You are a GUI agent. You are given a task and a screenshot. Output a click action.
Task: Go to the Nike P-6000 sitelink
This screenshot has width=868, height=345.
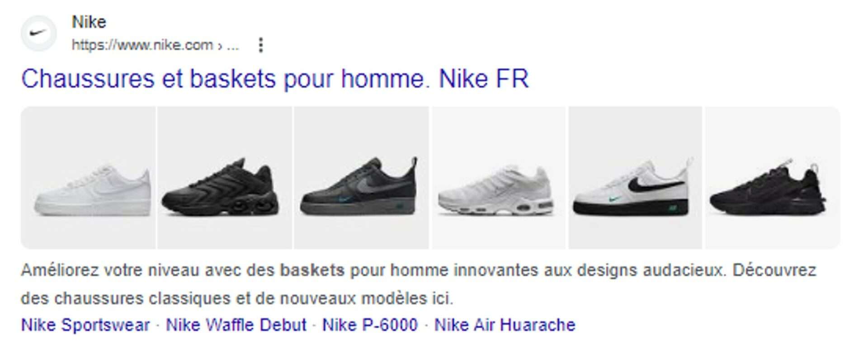tap(370, 325)
